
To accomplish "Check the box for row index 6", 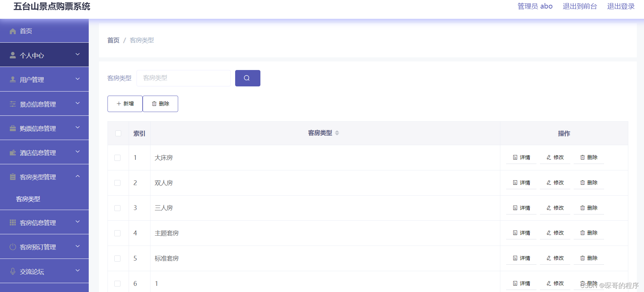I will click(117, 283).
